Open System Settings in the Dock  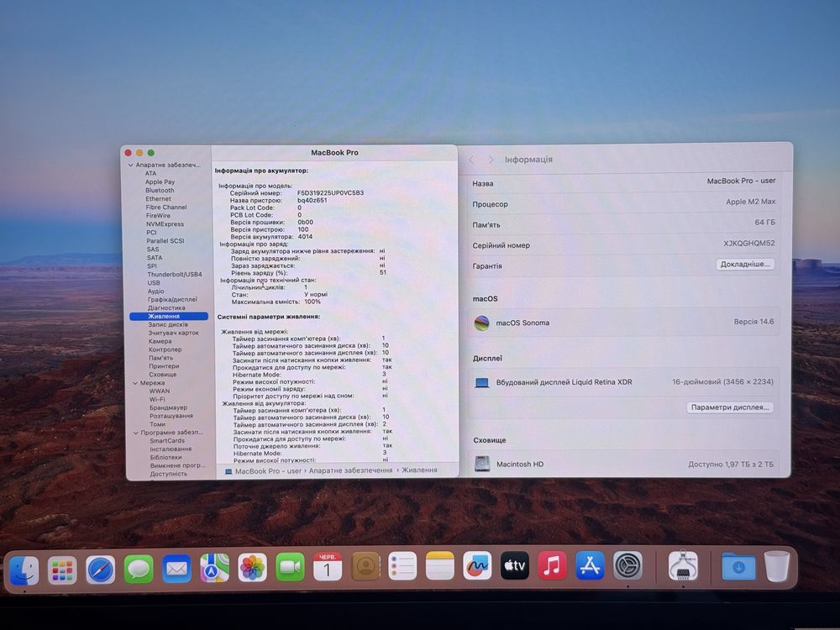pos(627,565)
